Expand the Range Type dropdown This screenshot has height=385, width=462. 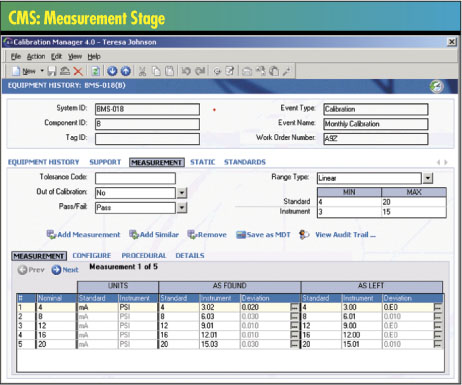pyautogui.click(x=428, y=178)
